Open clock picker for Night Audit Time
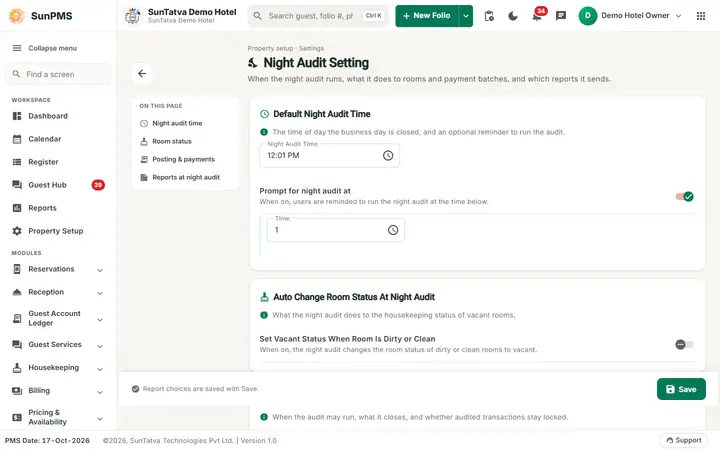This screenshot has width=720, height=450. tap(388, 156)
